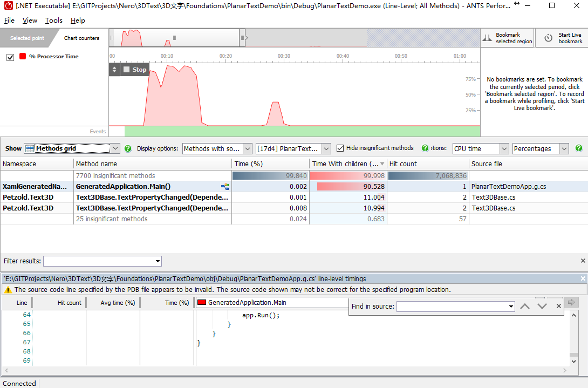Click the red GeneratedApplication.Main method marker

tap(201, 302)
